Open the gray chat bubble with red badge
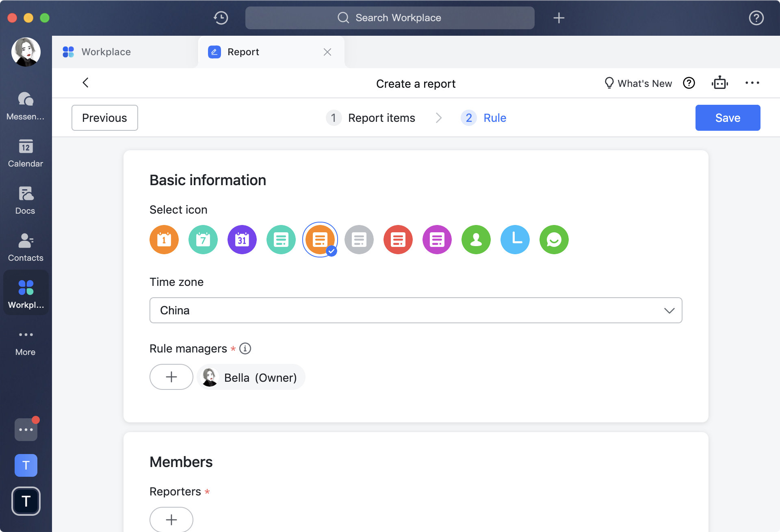The image size is (780, 532). (26, 429)
